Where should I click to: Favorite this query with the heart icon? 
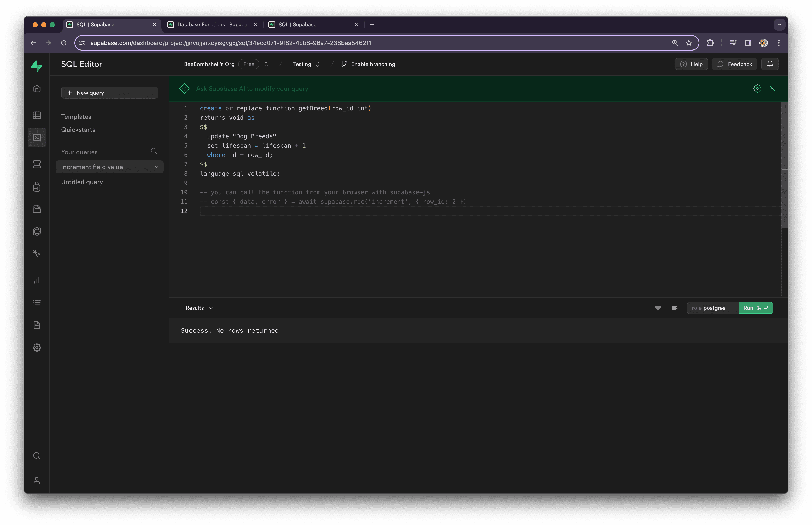point(658,308)
